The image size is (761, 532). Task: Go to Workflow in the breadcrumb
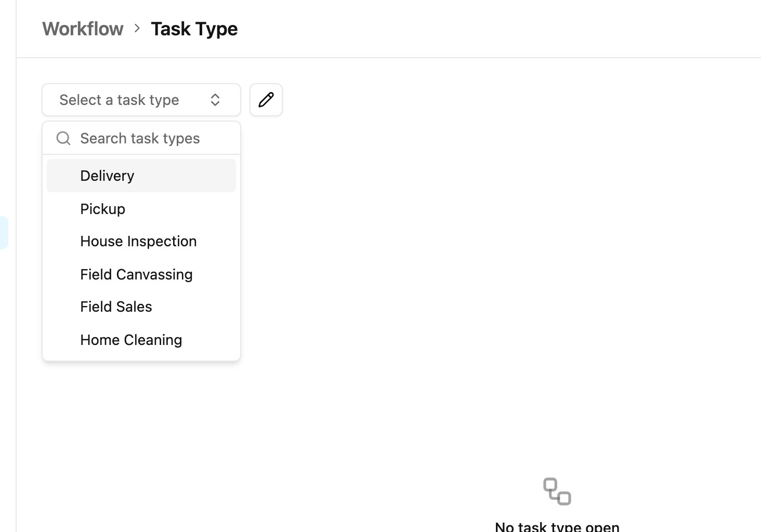(83, 29)
